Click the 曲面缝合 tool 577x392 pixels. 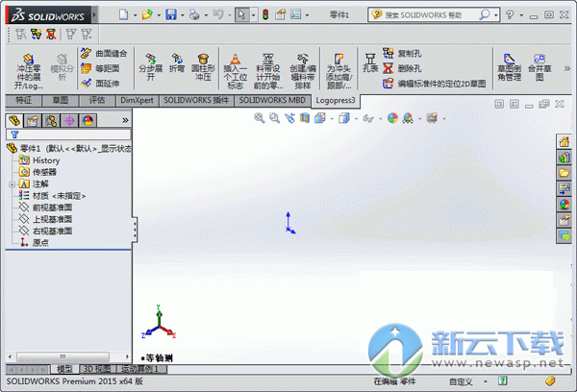104,53
